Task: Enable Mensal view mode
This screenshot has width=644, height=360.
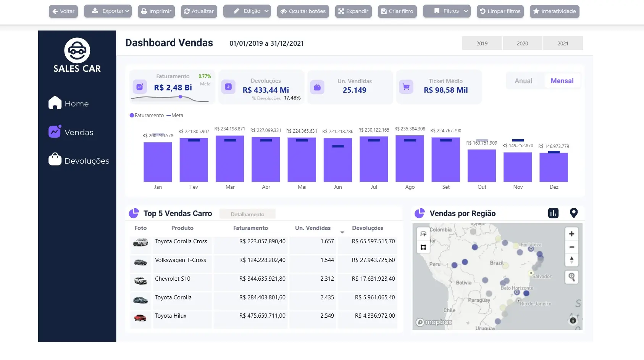Action: pyautogui.click(x=562, y=80)
